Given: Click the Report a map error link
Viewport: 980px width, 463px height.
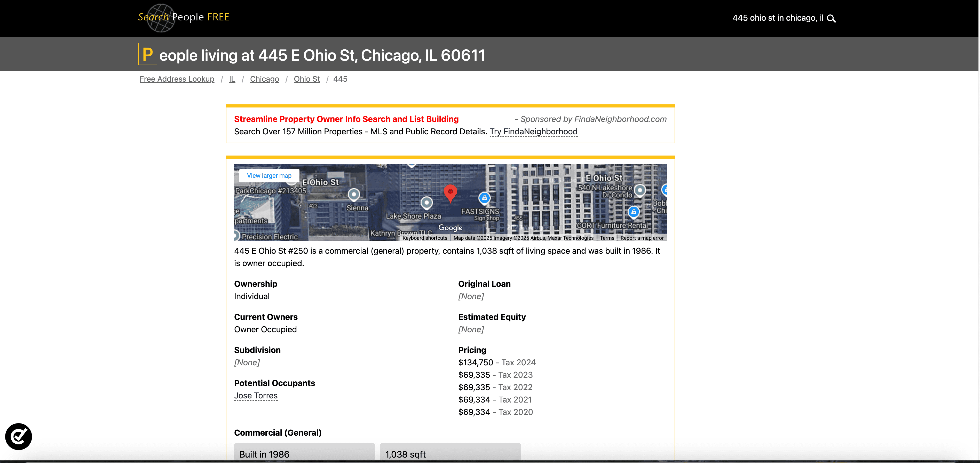Looking at the screenshot, I should click(x=642, y=238).
